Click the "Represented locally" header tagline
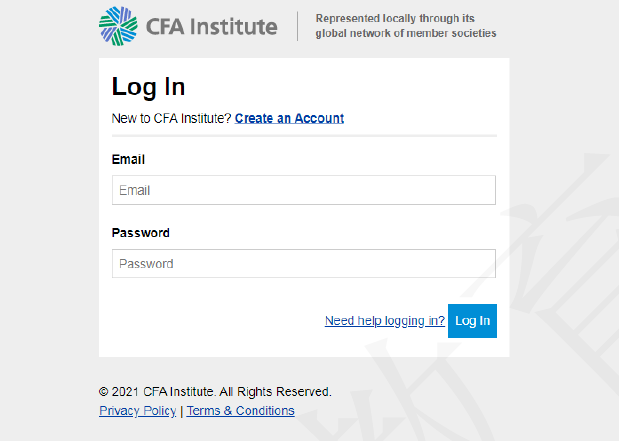The image size is (619, 441). pos(405,26)
